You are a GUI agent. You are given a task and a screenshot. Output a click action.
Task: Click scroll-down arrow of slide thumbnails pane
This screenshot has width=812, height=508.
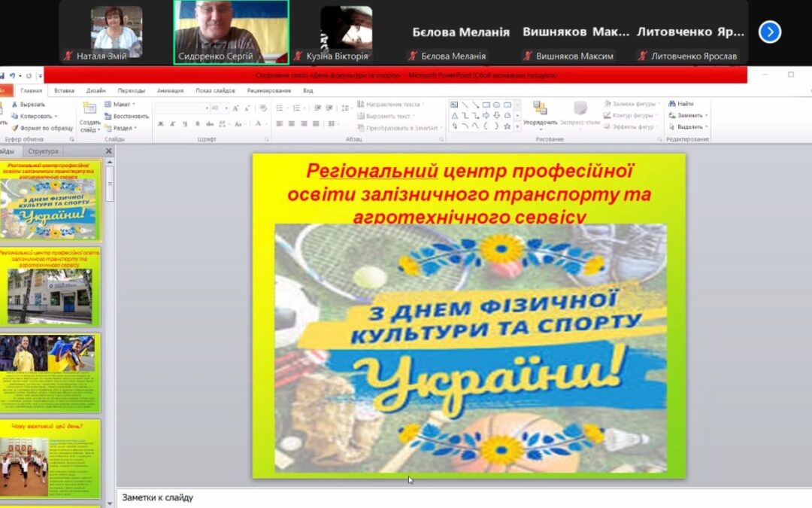tap(109, 503)
